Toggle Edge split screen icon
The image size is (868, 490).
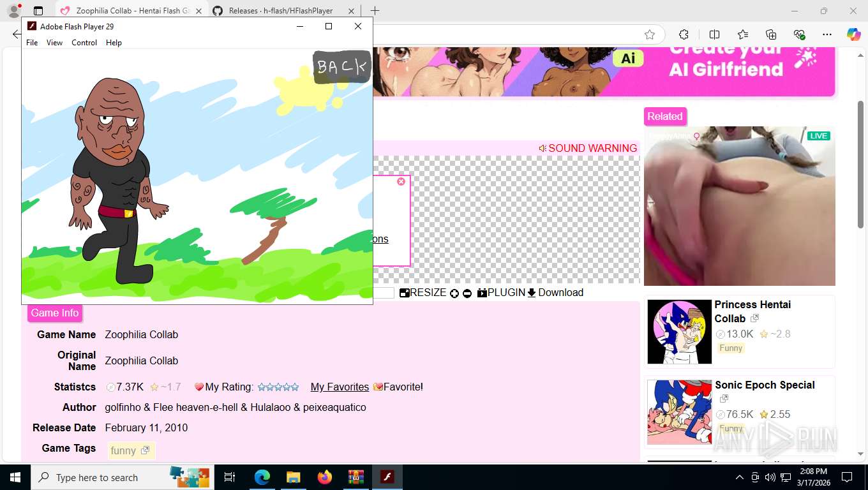click(714, 34)
